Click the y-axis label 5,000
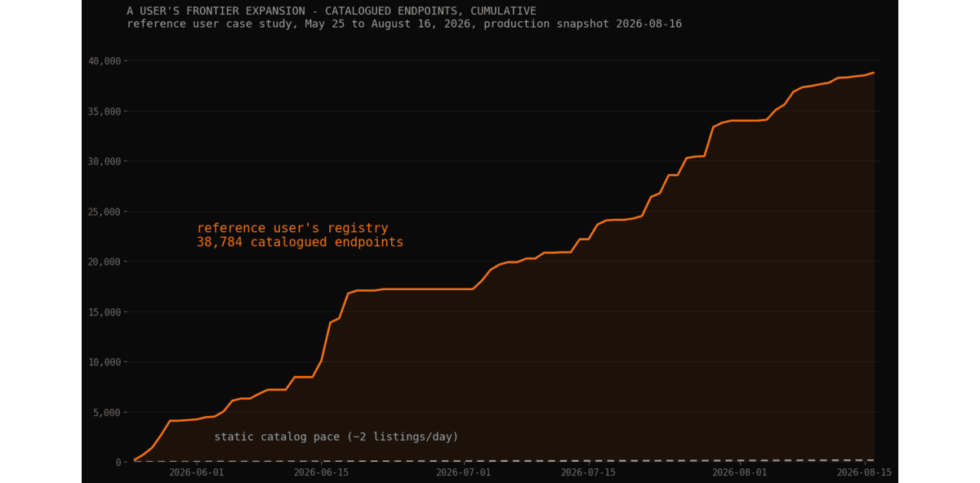 [107, 413]
